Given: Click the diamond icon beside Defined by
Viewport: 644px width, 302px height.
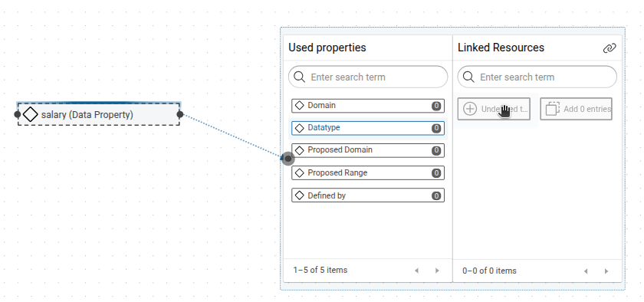Looking at the screenshot, I should click(300, 195).
